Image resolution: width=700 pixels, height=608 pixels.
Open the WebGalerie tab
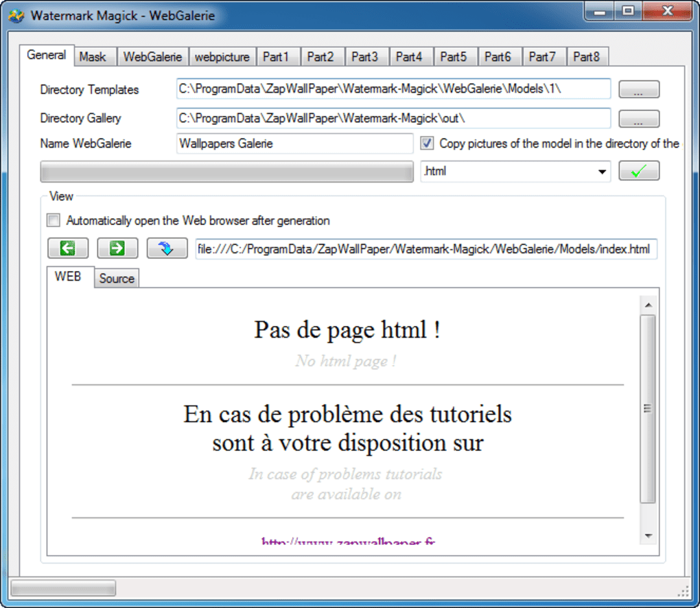(152, 57)
